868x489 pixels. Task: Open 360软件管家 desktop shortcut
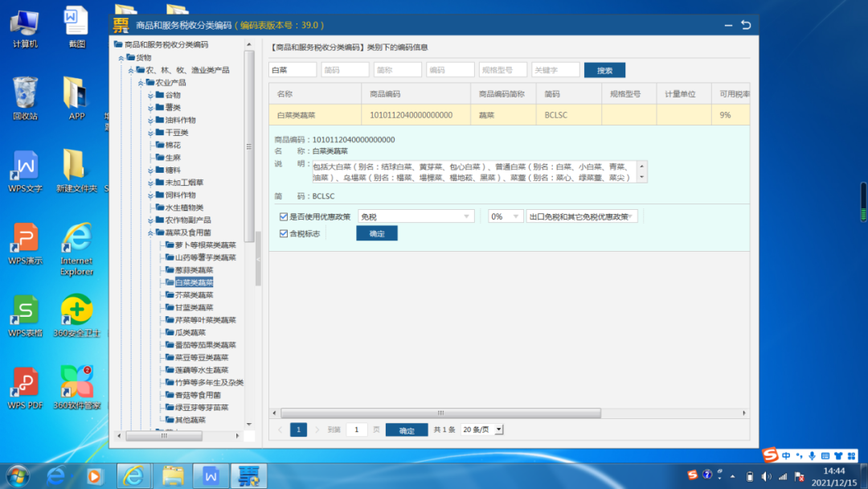[76, 388]
